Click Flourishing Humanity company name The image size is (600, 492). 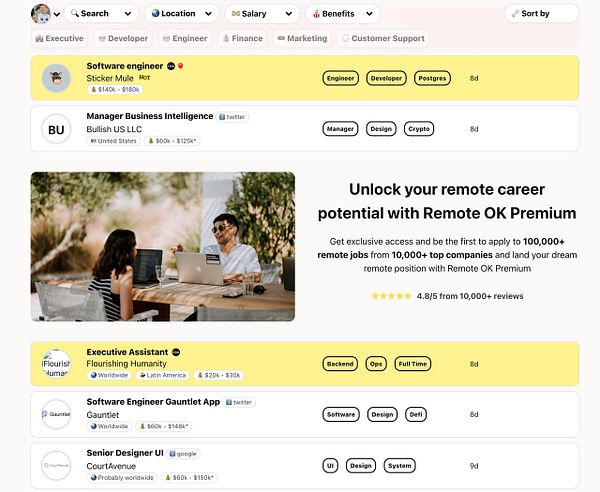coord(126,364)
